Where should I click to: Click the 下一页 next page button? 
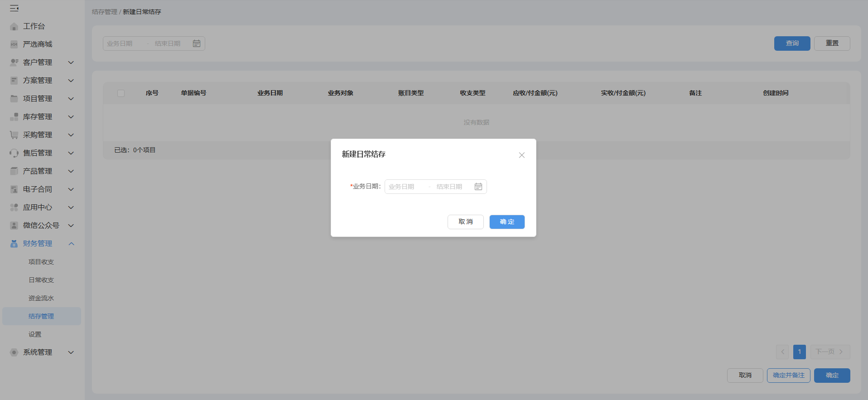click(x=830, y=352)
